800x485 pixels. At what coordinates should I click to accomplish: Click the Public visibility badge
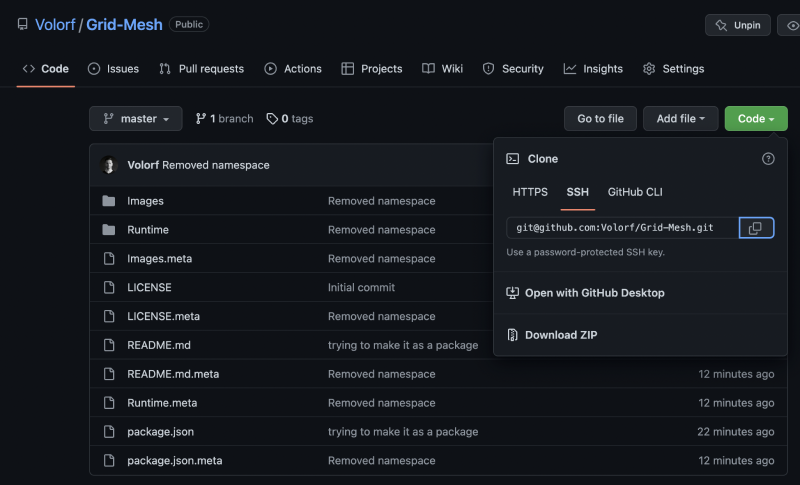point(189,24)
